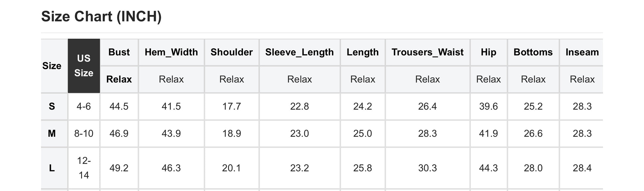Choose the Sleeve_Length column header

tap(299, 52)
